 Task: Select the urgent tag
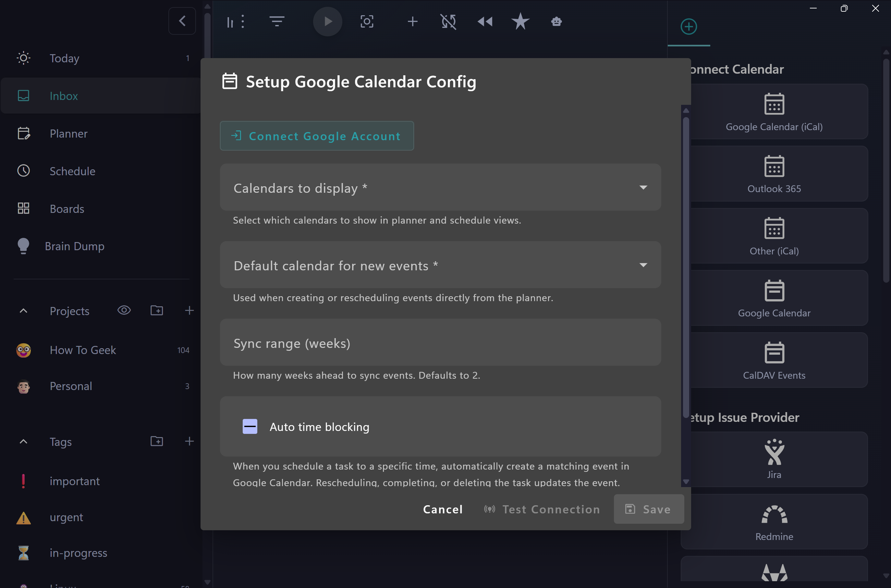(x=101, y=517)
